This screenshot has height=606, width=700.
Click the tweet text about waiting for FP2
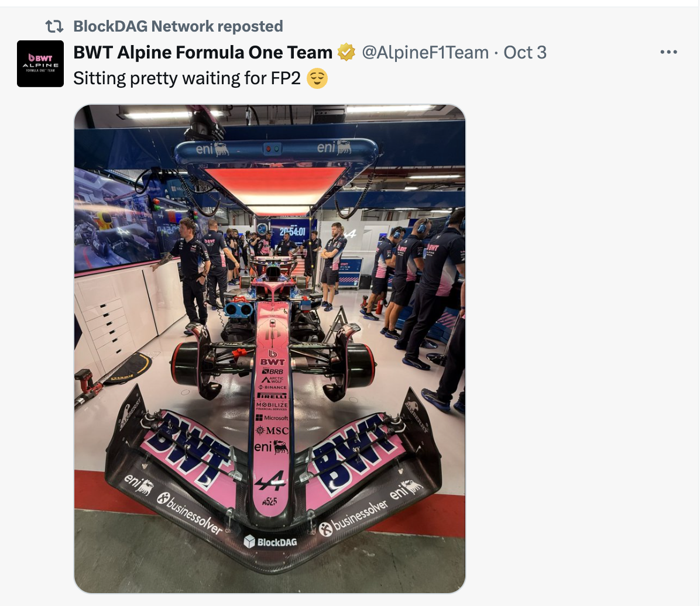coord(187,78)
